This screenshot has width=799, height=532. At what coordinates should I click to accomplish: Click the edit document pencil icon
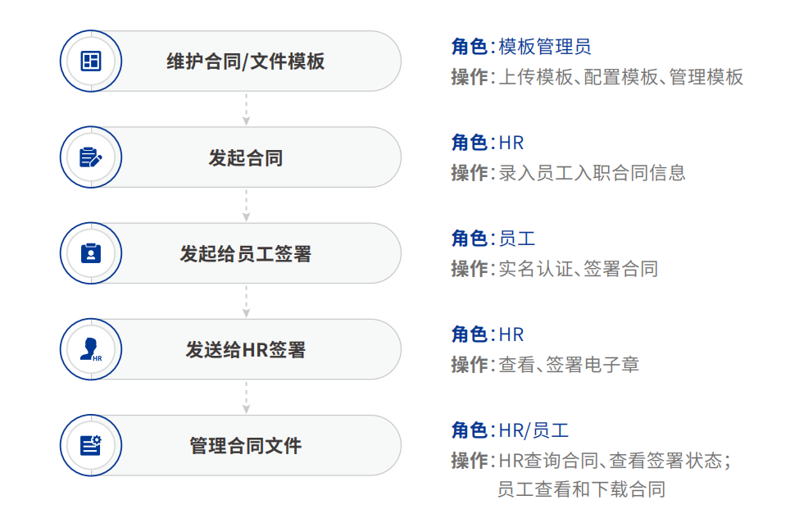tap(91, 157)
